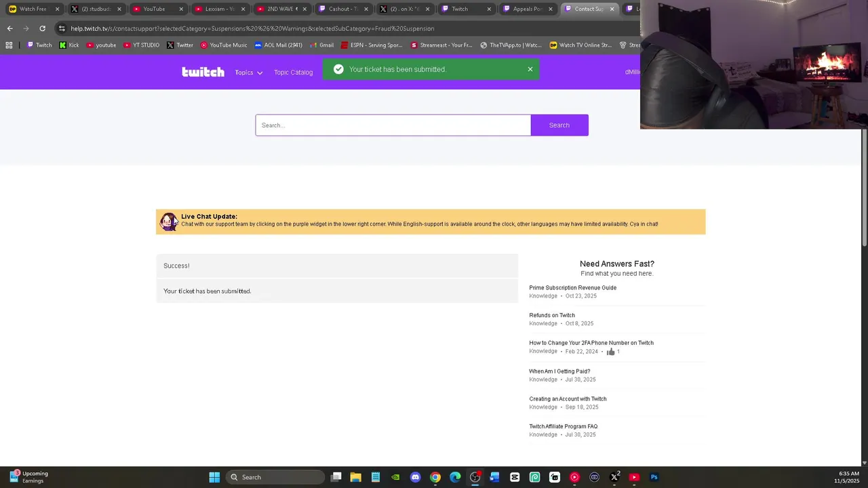868x488 pixels.
Task: Open the Twitter bookmark
Action: [180, 45]
